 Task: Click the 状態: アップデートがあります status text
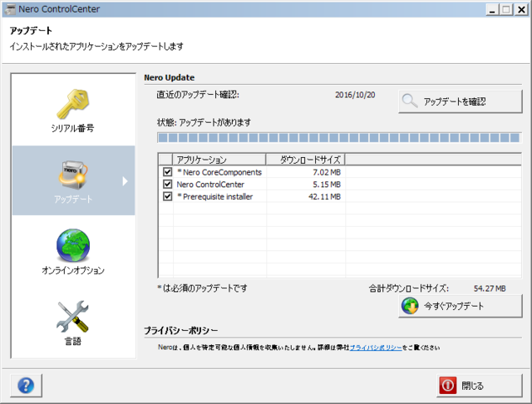click(204, 122)
